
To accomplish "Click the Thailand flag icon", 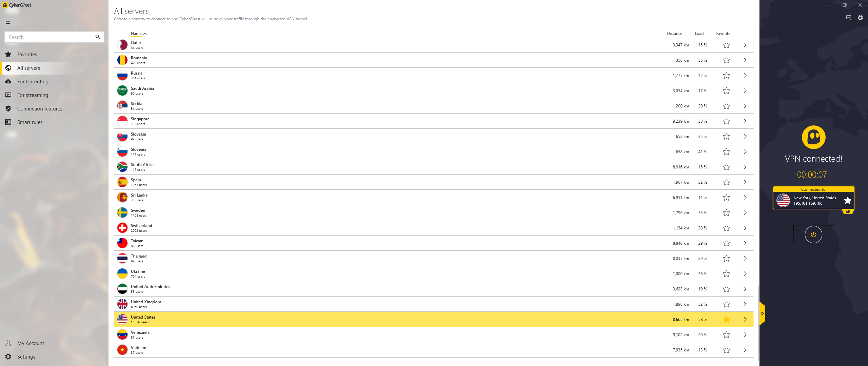I will pyautogui.click(x=122, y=258).
